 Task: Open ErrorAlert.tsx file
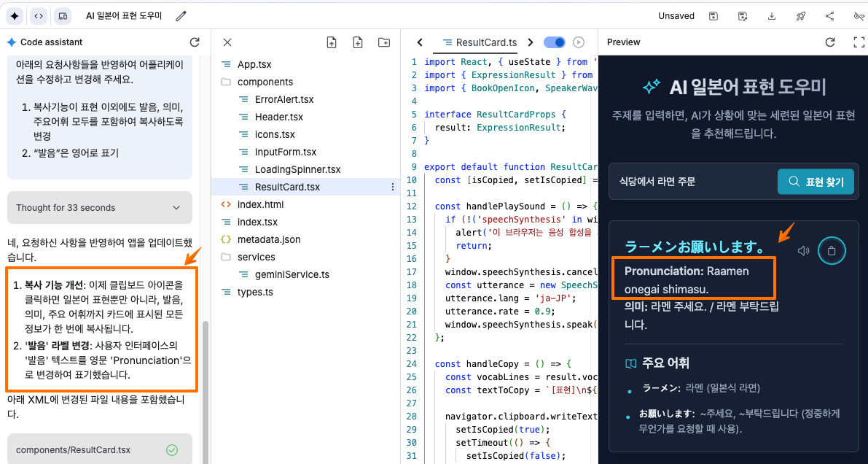click(284, 100)
